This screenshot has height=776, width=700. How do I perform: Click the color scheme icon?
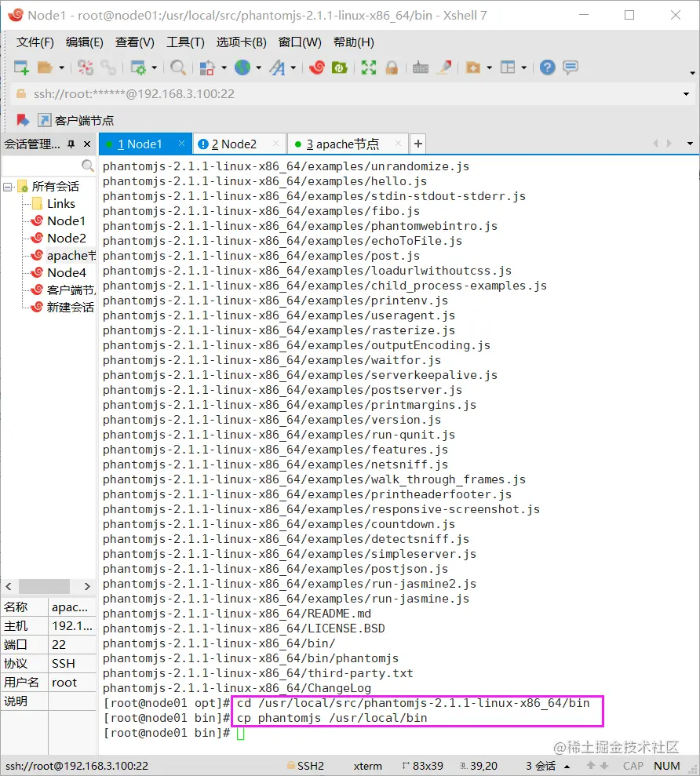point(207,67)
